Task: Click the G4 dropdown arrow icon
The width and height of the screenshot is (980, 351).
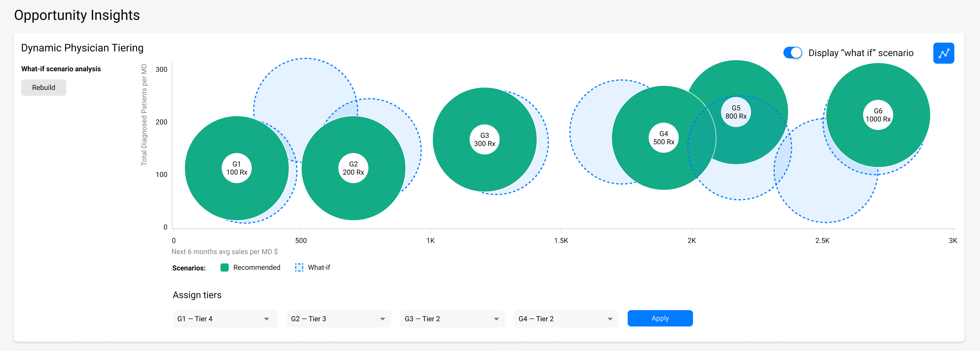Action: coord(610,319)
